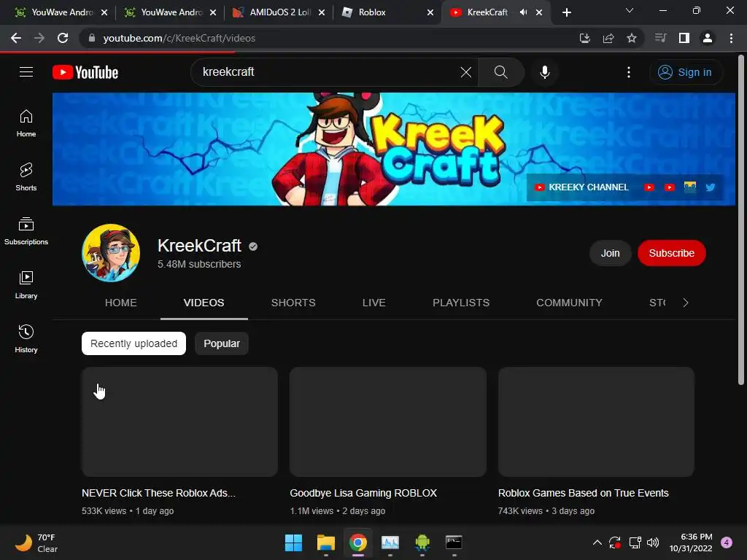This screenshot has height=560, width=747.
Task: Select Popular filter chip
Action: click(222, 343)
